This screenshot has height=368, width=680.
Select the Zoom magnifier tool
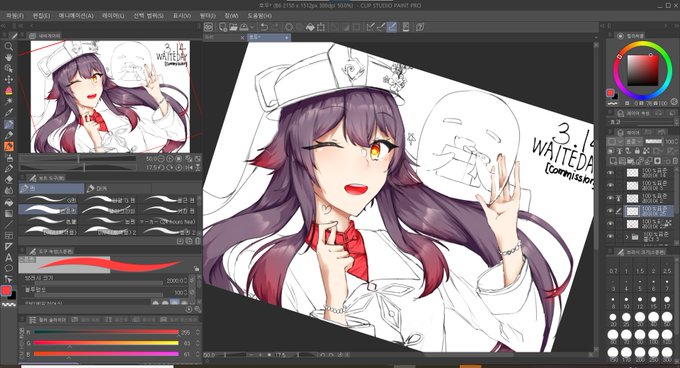click(8, 46)
